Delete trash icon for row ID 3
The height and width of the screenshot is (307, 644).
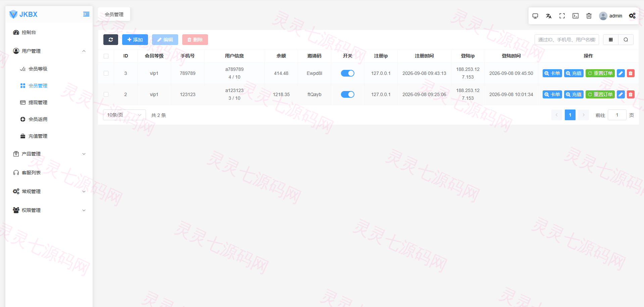pyautogui.click(x=631, y=73)
